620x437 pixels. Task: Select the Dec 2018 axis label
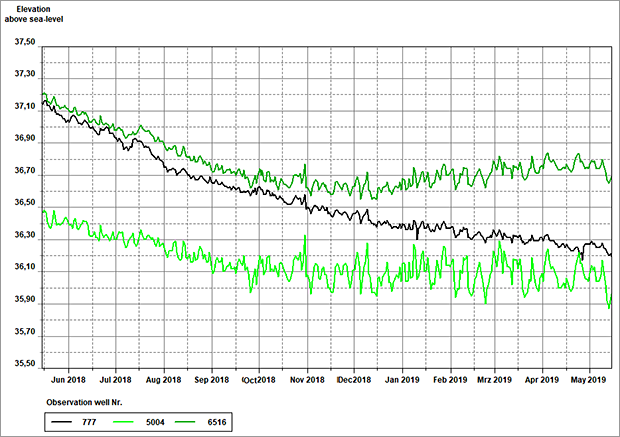[x=354, y=380]
